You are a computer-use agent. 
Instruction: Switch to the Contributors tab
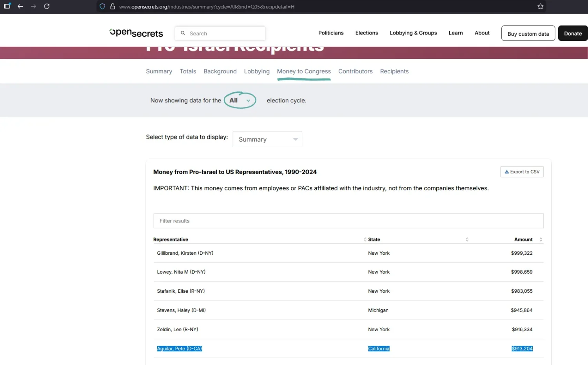coord(355,71)
